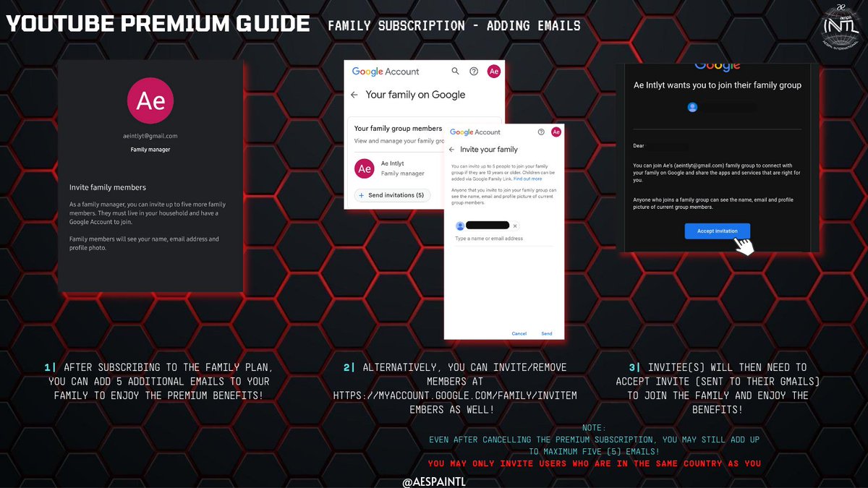Click the back arrow beside Invite your family

(452, 149)
